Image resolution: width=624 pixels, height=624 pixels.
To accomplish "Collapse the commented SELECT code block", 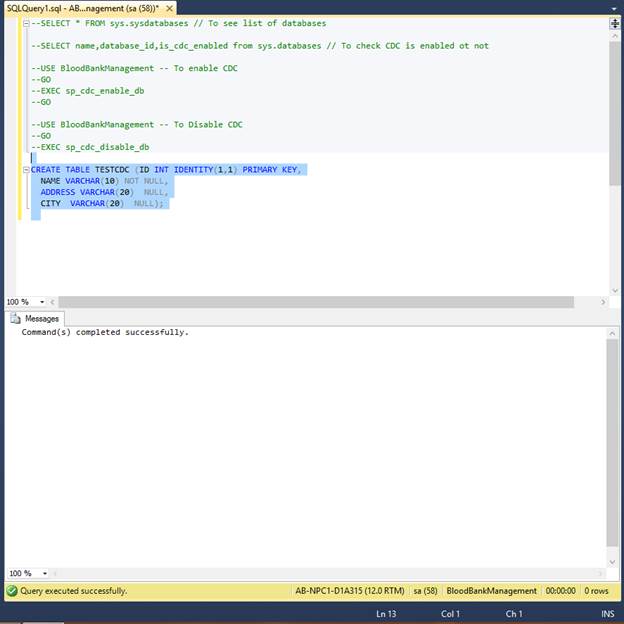I will pos(26,23).
